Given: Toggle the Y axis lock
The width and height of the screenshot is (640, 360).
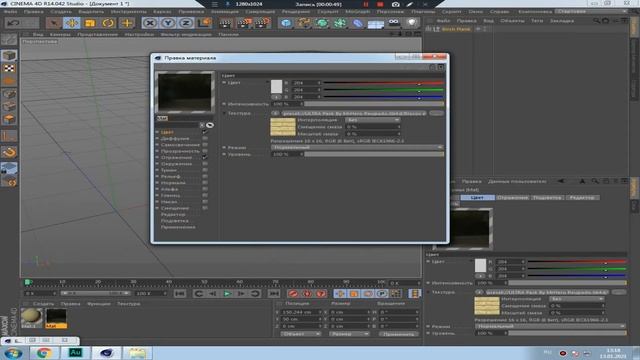Looking at the screenshot, I should click(168, 23).
